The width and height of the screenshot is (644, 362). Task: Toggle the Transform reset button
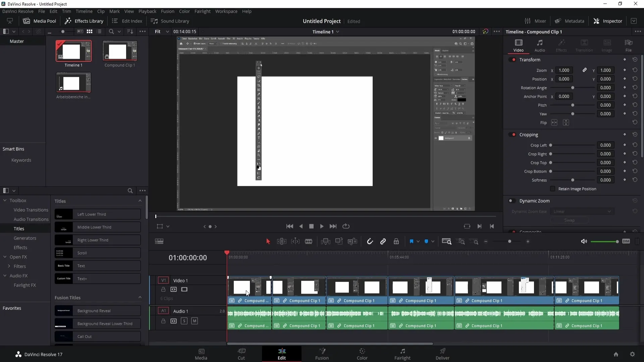click(x=635, y=60)
